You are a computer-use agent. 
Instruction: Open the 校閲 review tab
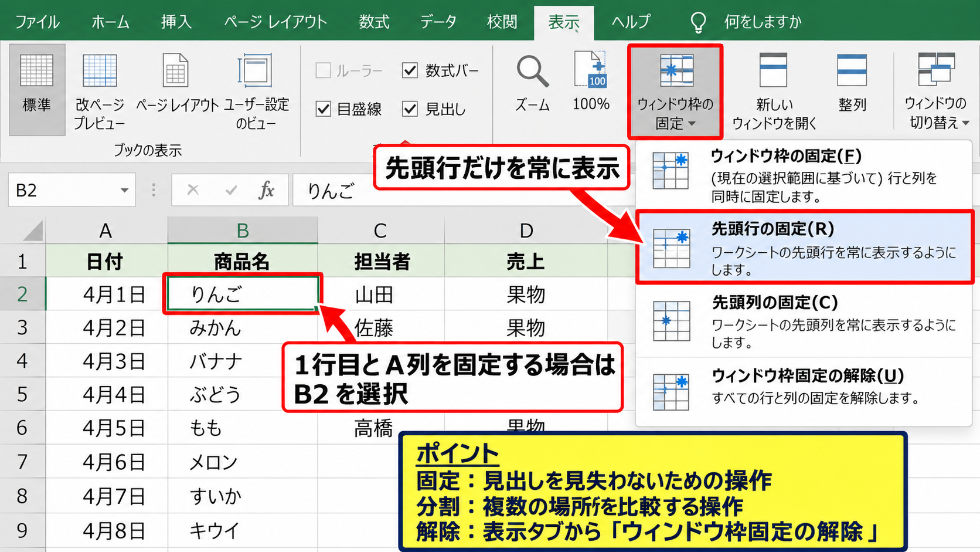(502, 22)
